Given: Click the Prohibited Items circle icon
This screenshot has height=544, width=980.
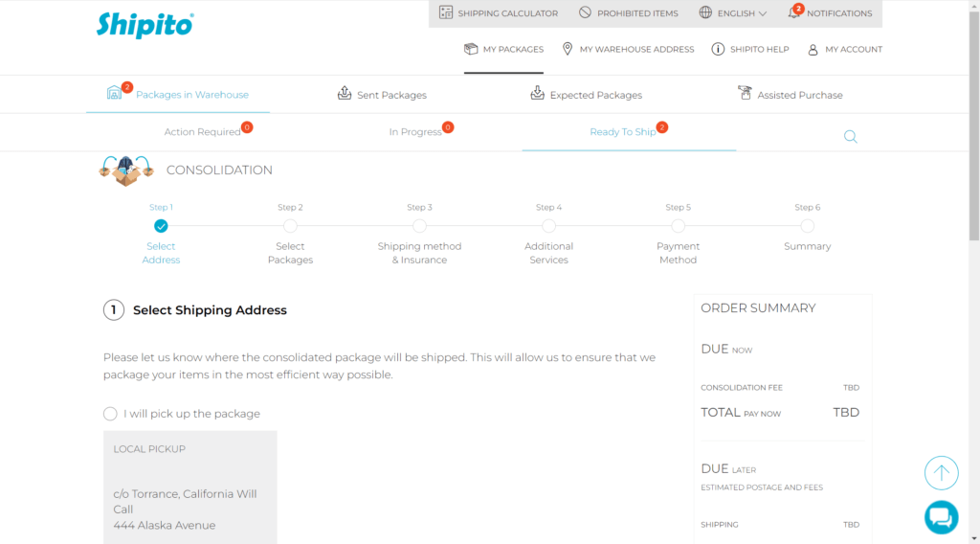Looking at the screenshot, I should tap(585, 12).
